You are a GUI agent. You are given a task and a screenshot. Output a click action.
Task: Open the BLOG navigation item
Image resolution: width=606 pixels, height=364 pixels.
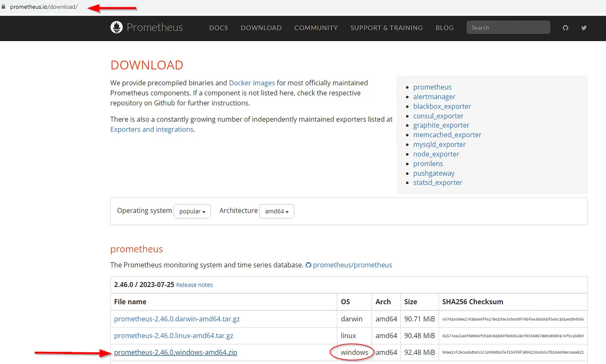445,28
